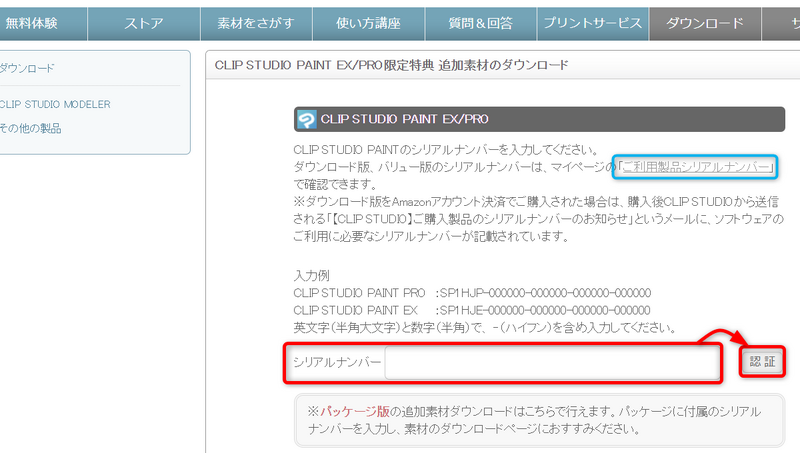This screenshot has height=453, width=800.
Task: Open ダウンロード in the left sidebar
Action: (28, 68)
